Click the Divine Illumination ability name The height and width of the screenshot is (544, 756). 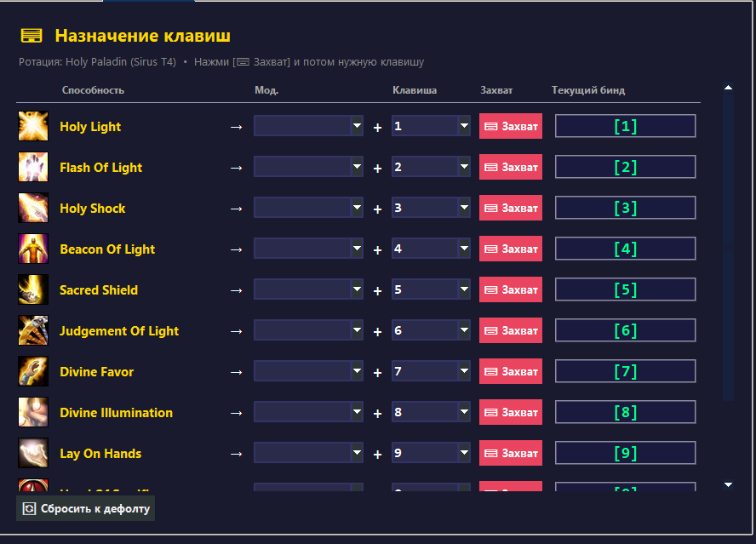pos(116,413)
